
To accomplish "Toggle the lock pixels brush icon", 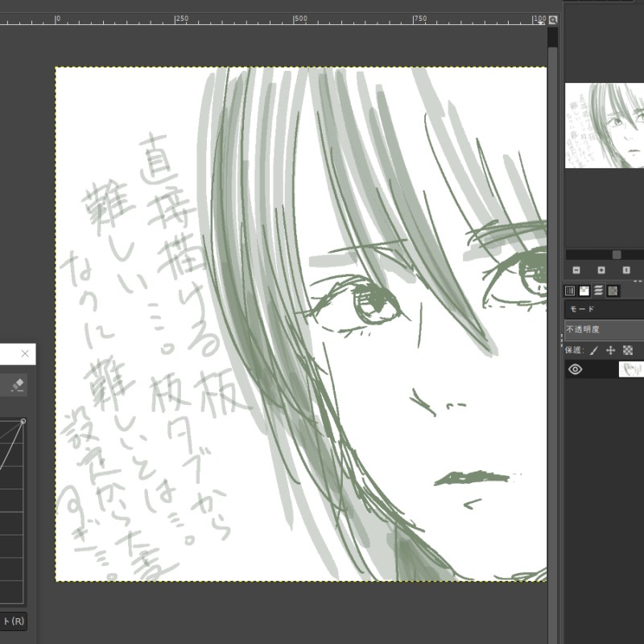I will 594,350.
